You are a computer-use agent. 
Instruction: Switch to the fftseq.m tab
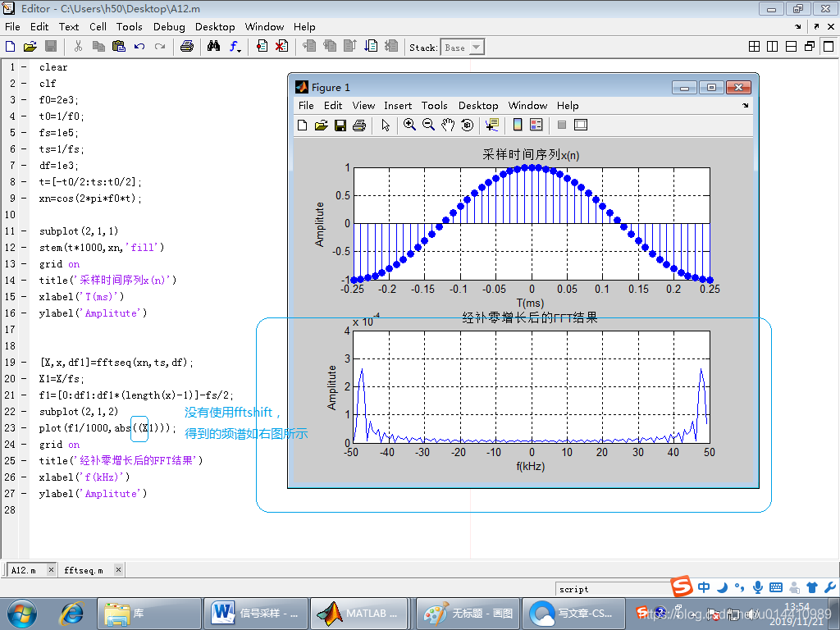click(84, 570)
